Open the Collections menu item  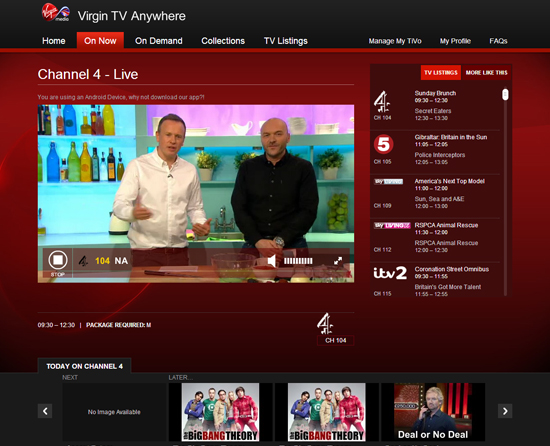[x=223, y=41]
